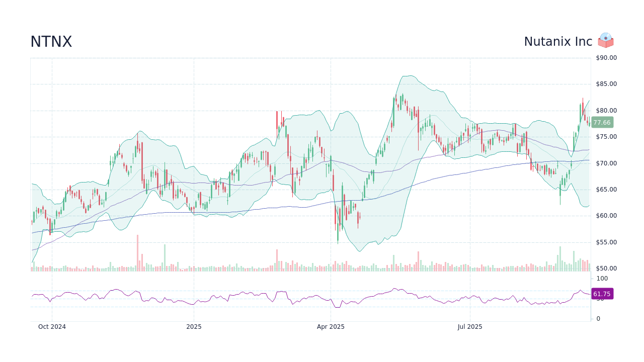The width and height of the screenshot is (644, 362).
Task: Click the 2025 axis label
Action: (x=193, y=327)
